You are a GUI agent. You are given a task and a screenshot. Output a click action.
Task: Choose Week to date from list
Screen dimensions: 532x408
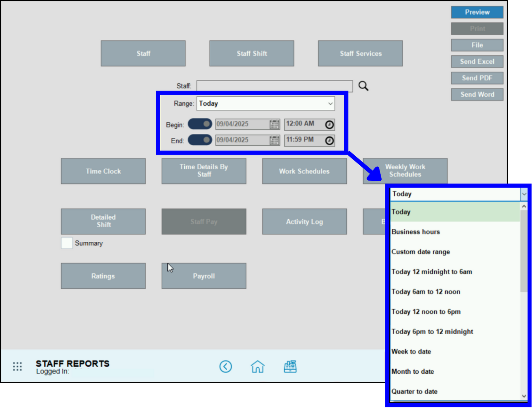point(411,351)
